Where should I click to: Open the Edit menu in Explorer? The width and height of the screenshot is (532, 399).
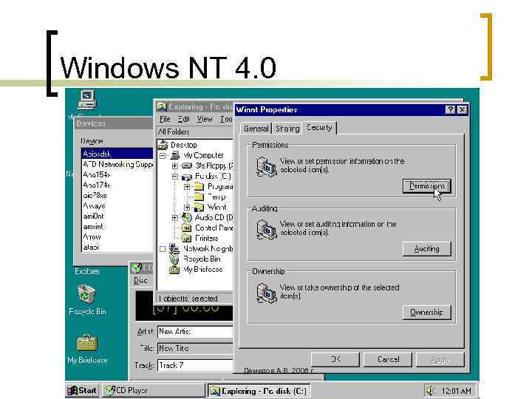(183, 119)
